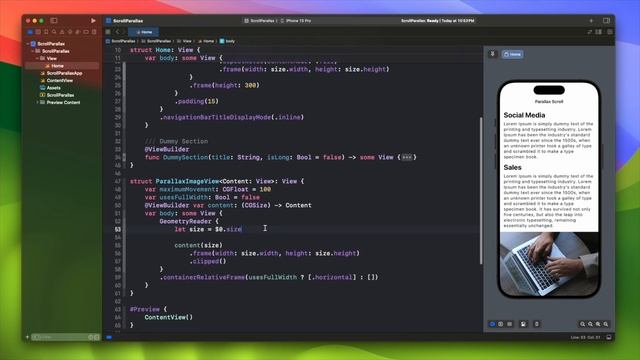Screen dimensions: 640x360
Task: Open the Report navigator
Action: (x=94, y=32)
